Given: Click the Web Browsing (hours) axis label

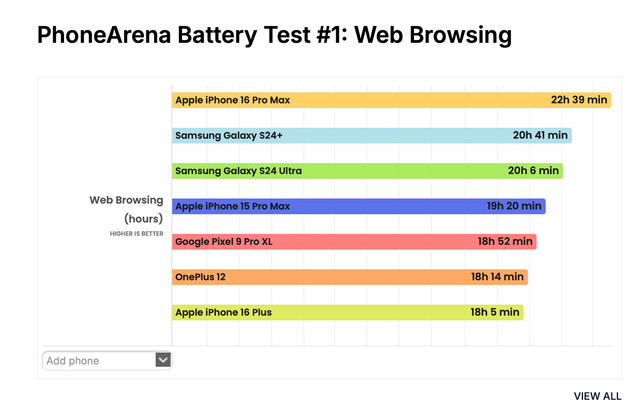Looking at the screenshot, I should pyautogui.click(x=126, y=209).
